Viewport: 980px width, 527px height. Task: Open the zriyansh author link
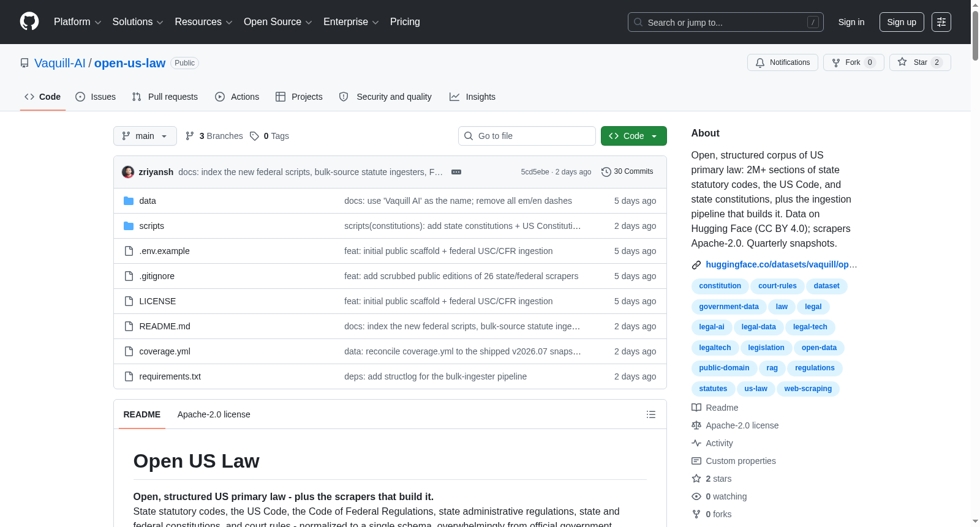tap(156, 172)
